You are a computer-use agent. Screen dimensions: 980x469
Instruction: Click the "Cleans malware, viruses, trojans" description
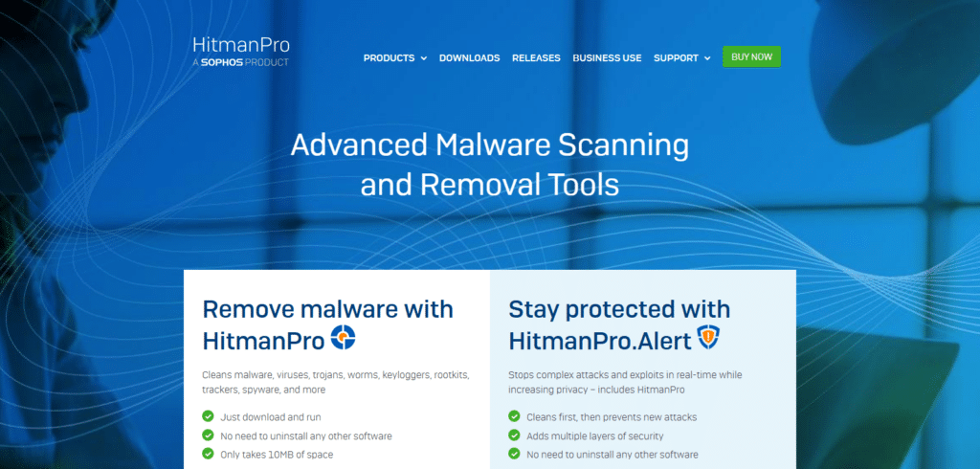[x=336, y=382]
